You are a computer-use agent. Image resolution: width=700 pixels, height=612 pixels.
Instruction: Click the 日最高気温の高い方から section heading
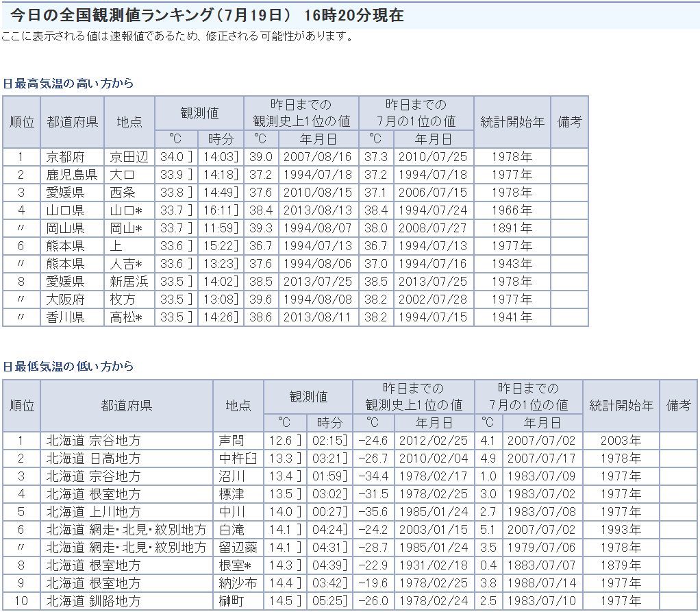[x=68, y=84]
